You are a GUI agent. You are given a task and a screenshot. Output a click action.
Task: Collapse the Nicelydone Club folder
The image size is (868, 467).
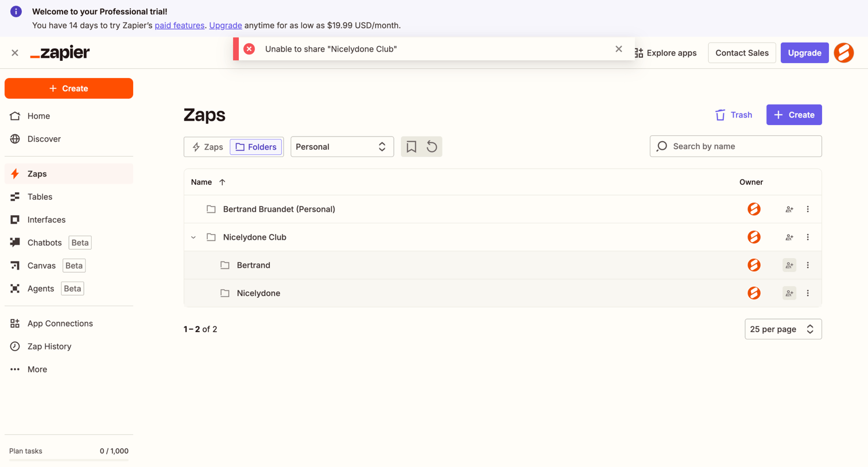193,238
